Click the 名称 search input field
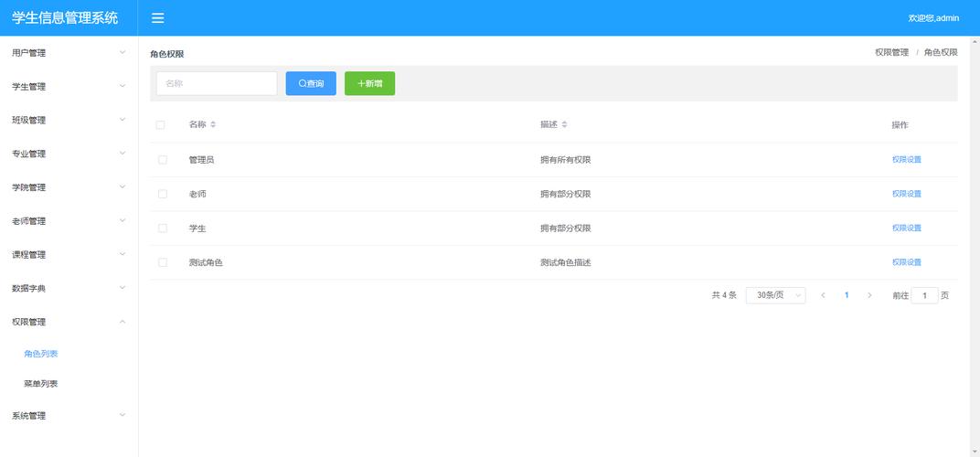This screenshot has height=457, width=980. pyautogui.click(x=217, y=83)
